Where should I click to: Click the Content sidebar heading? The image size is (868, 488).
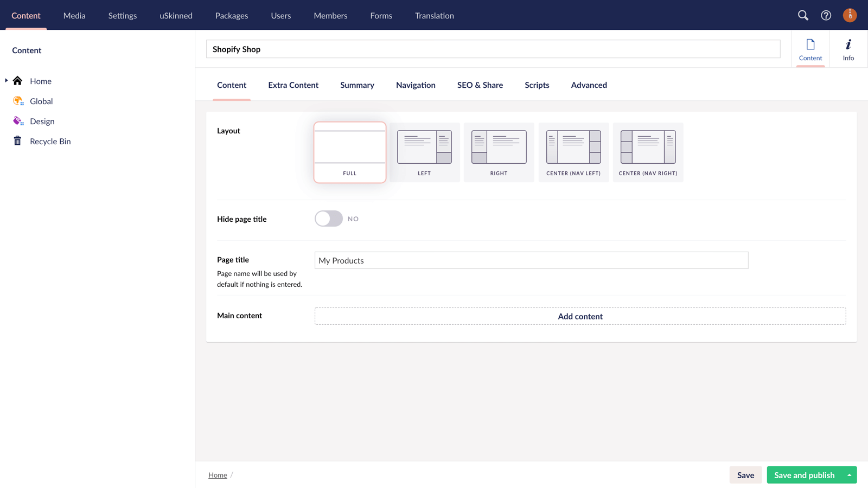(27, 50)
